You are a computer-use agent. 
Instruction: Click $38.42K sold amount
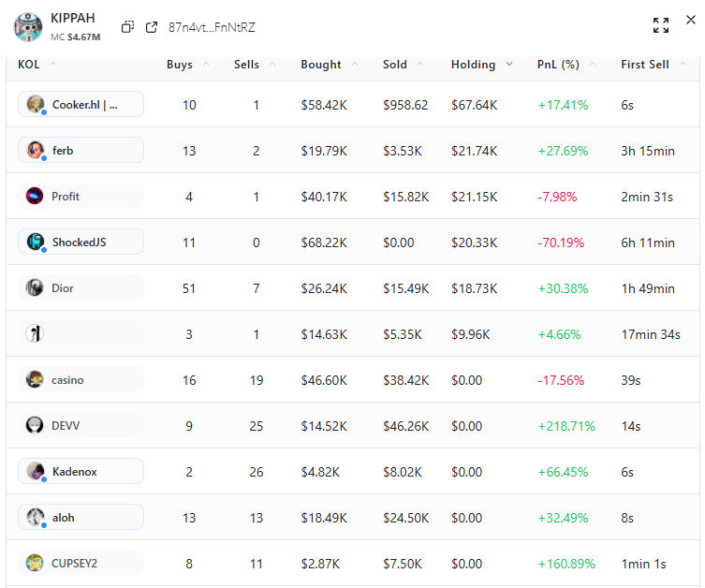coord(406,380)
